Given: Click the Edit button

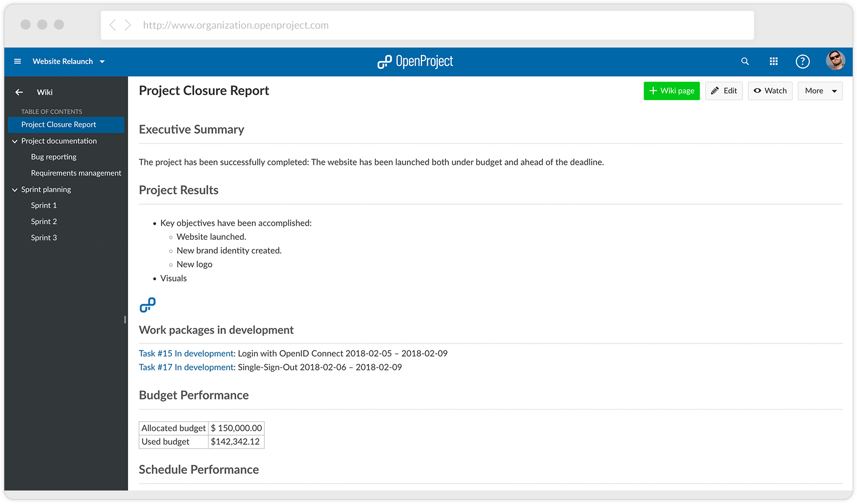Looking at the screenshot, I should point(724,91).
